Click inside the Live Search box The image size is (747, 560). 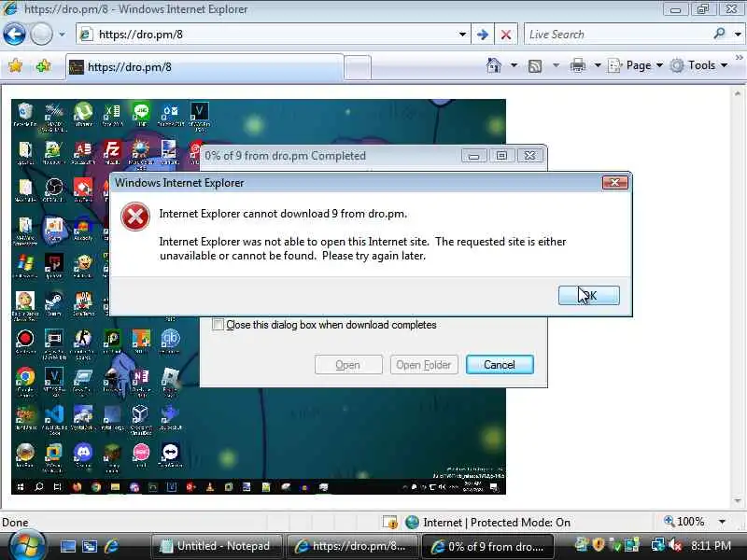point(617,35)
